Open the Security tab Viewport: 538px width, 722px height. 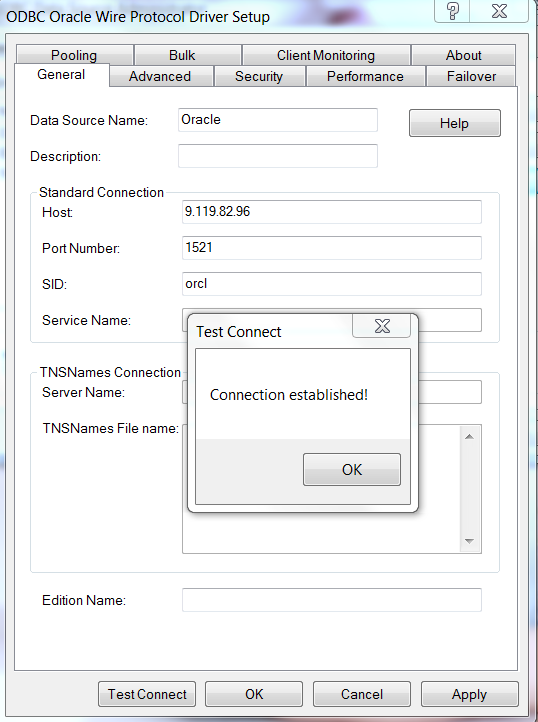259,76
